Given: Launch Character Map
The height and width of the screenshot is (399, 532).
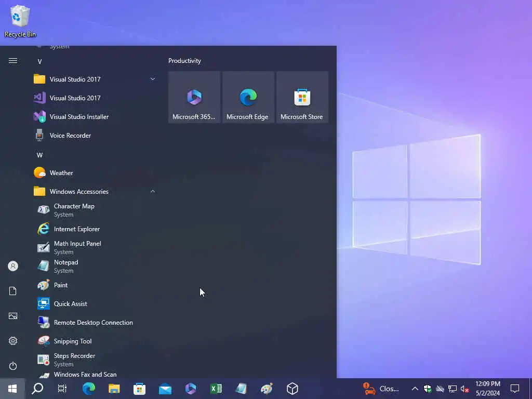Looking at the screenshot, I should click(x=95, y=210).
